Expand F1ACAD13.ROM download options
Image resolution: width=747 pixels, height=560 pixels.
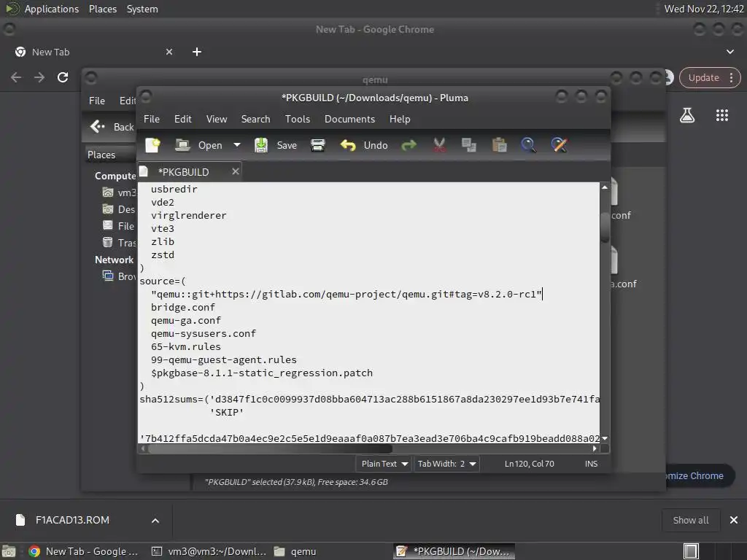point(155,521)
